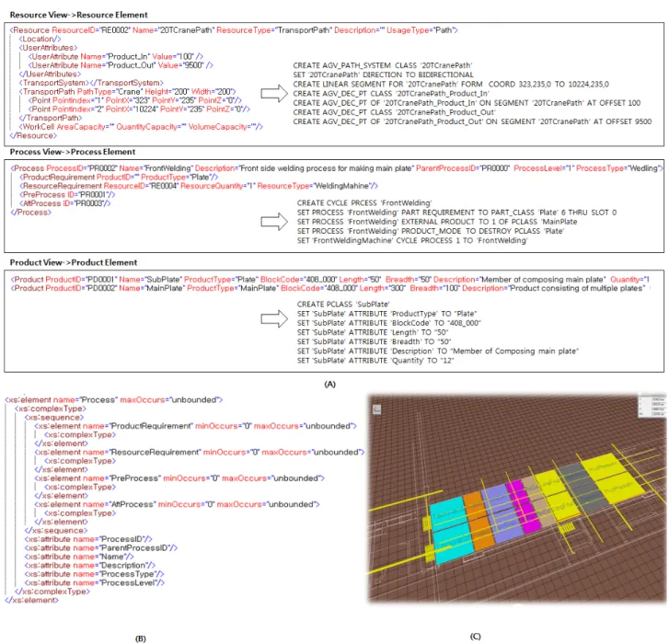Click the '(A)' figure caption label
669x644 pixels.
point(329,385)
